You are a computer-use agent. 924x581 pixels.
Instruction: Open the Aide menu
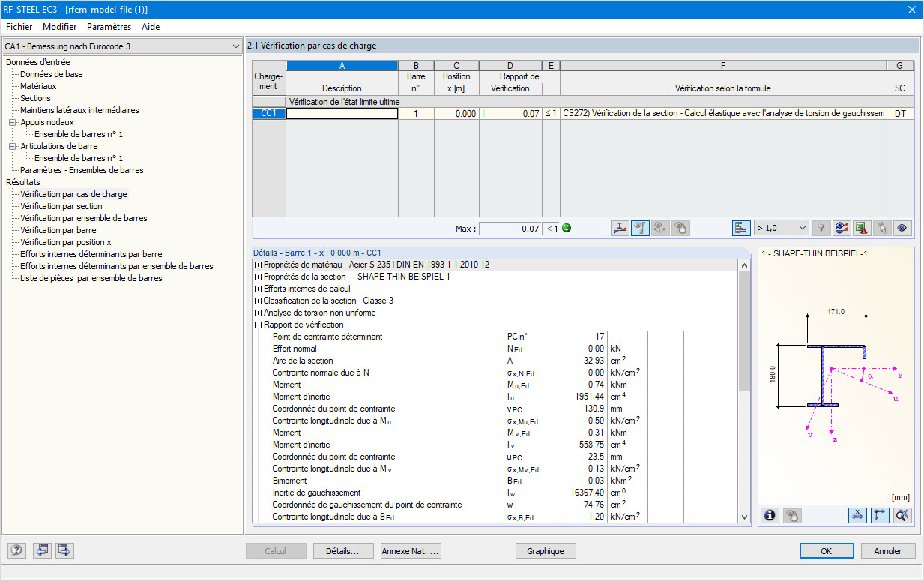(x=151, y=26)
